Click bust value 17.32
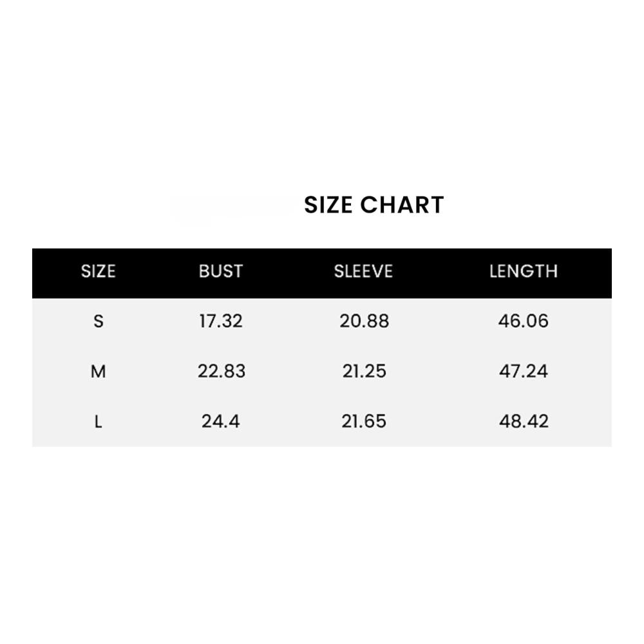The image size is (644, 644). click(221, 321)
